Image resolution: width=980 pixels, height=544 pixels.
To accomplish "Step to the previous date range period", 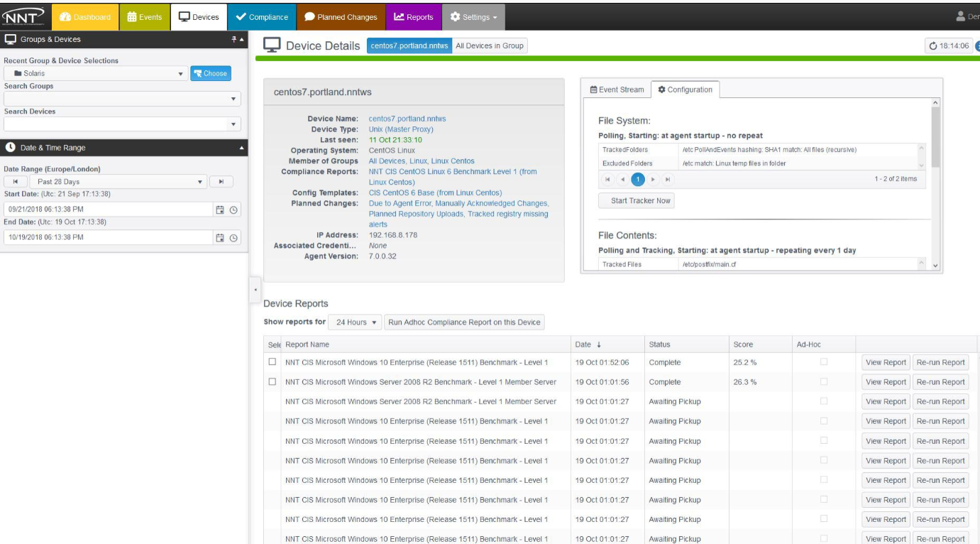I will [x=15, y=182].
